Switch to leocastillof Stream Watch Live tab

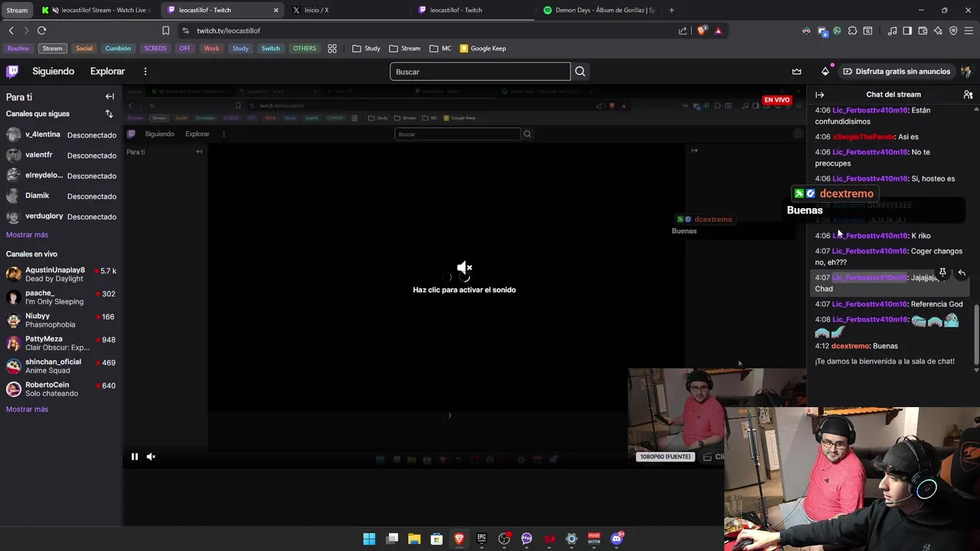96,10
